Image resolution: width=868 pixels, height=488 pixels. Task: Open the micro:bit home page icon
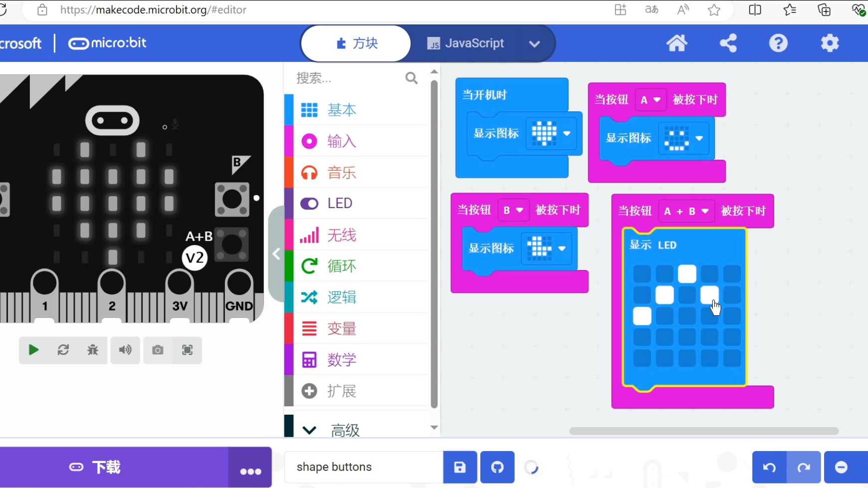[676, 43]
